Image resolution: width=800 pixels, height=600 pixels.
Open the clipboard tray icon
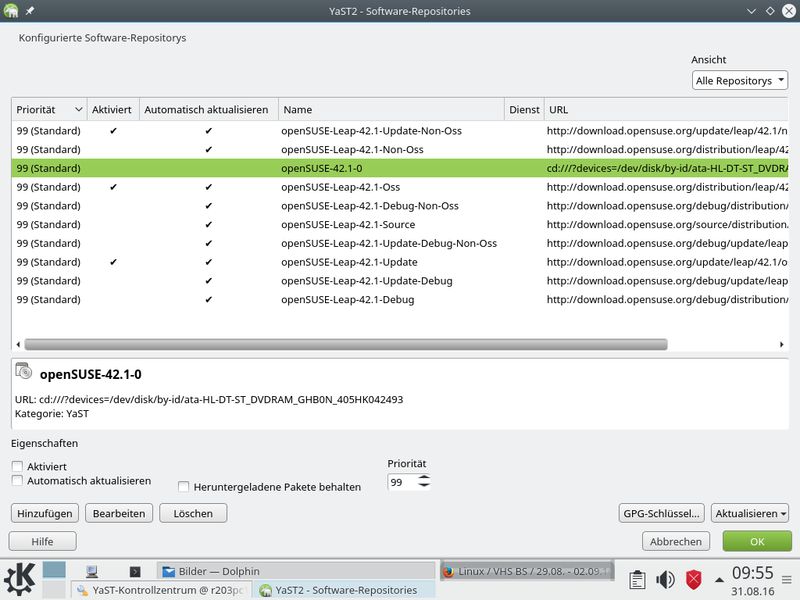[x=637, y=580]
